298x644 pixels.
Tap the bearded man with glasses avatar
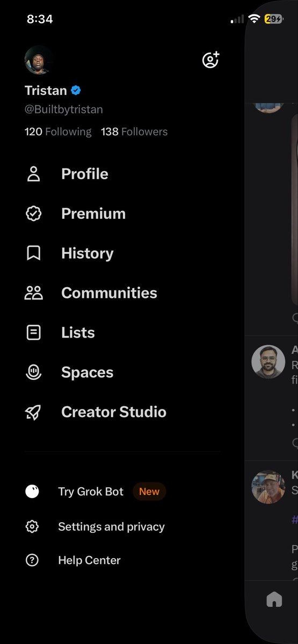pyautogui.click(x=268, y=362)
